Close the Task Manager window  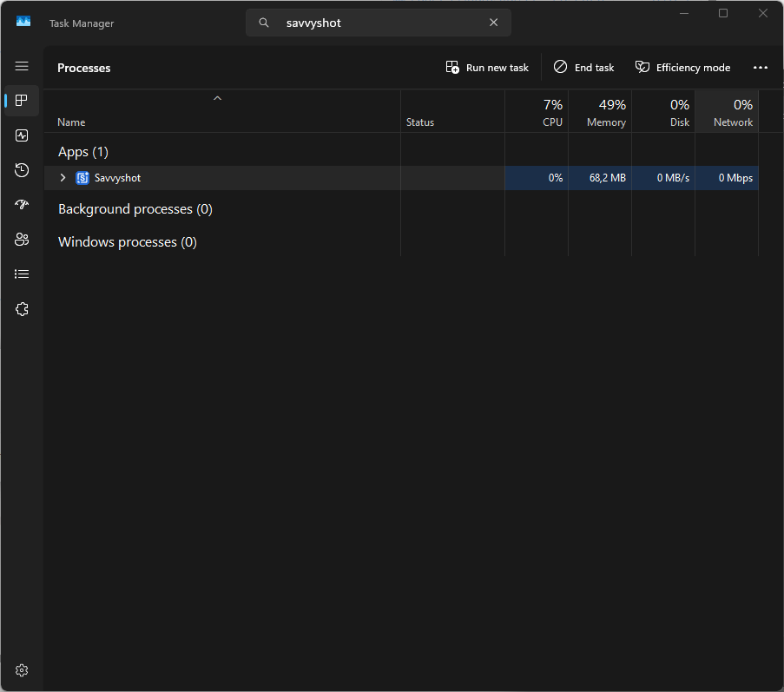click(x=762, y=14)
